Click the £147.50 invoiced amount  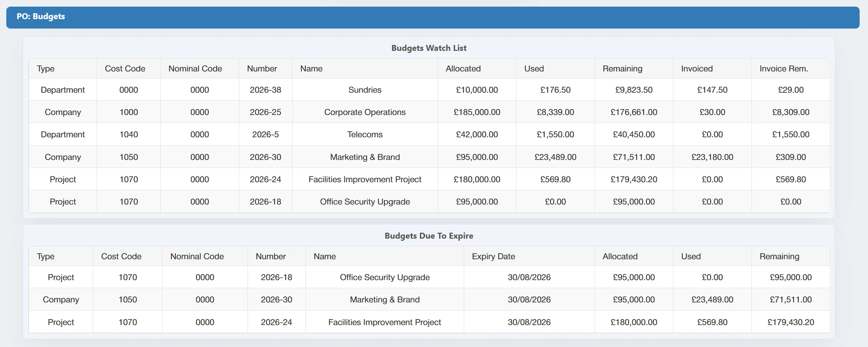pyautogui.click(x=712, y=90)
